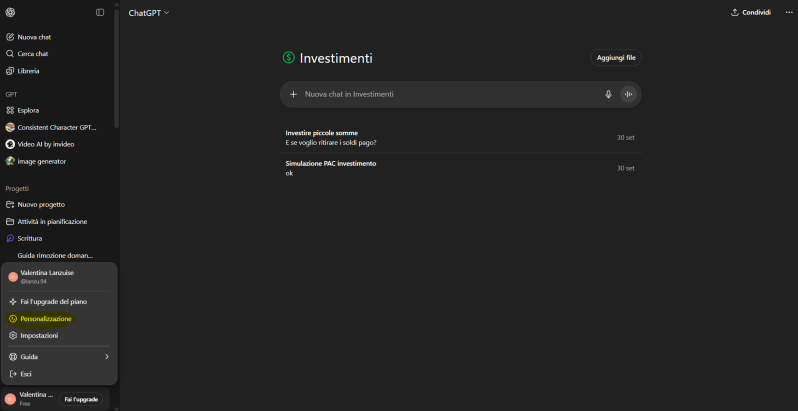Select Personalizzazione from the account menu
798x411 pixels.
pos(46,318)
